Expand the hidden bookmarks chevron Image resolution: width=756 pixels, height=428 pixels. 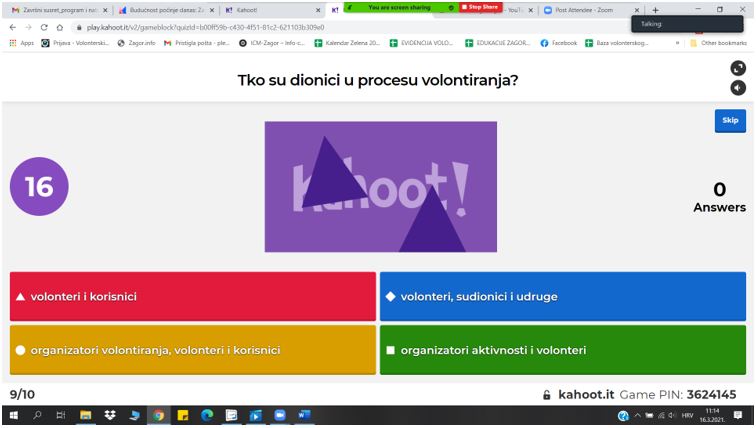678,42
